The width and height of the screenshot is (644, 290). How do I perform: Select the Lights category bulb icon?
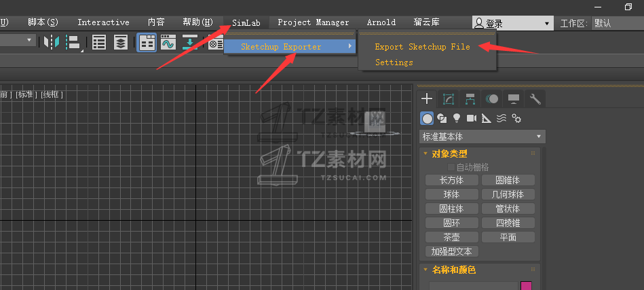pyautogui.click(x=456, y=119)
